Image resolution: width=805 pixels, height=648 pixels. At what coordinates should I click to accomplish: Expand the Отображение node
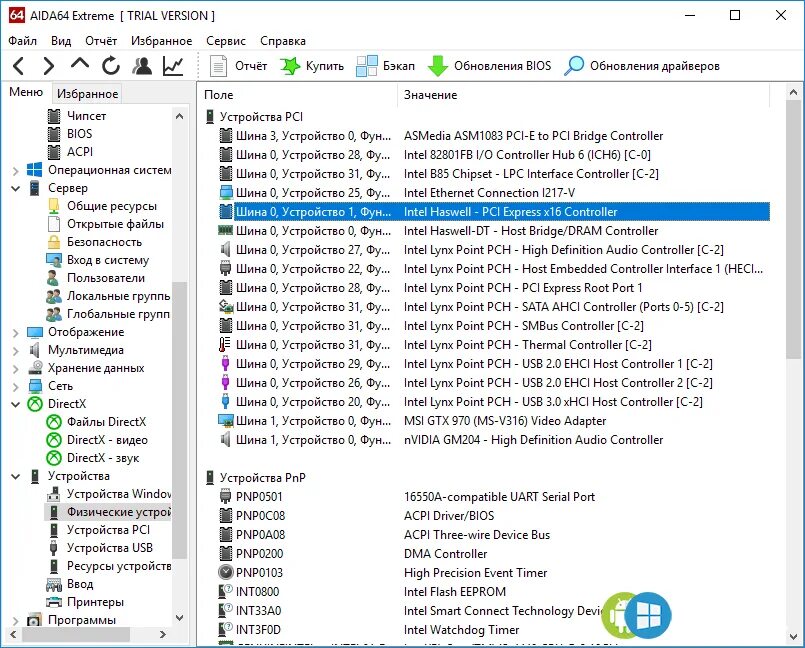click(15, 333)
